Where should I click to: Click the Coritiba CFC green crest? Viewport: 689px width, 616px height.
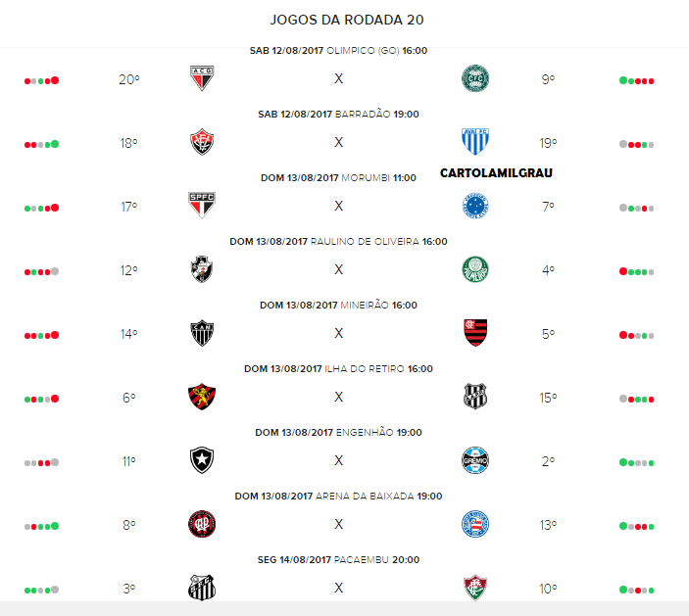click(x=475, y=78)
